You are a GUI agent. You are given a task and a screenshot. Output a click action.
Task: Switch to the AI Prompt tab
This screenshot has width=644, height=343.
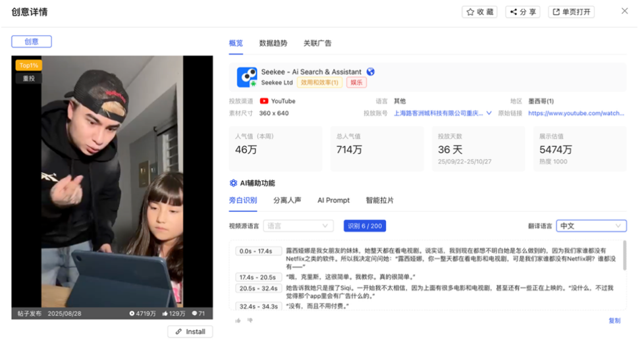click(x=333, y=200)
